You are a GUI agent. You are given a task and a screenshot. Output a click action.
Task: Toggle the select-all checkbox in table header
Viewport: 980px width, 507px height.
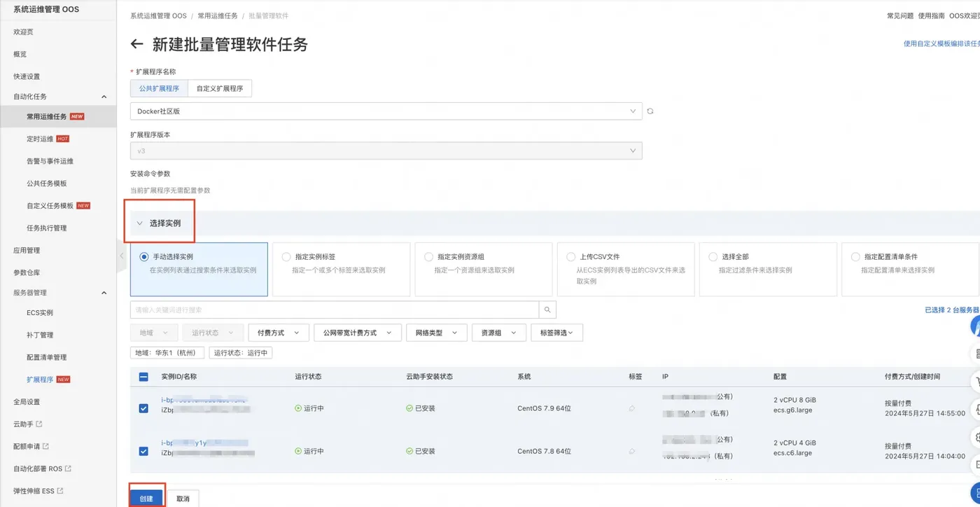(143, 377)
